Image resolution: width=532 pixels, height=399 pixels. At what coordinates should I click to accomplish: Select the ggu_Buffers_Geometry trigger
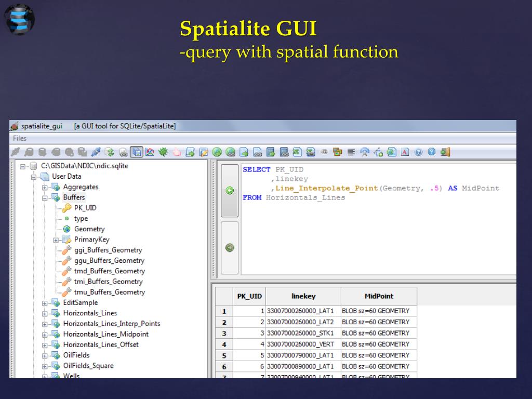109,261
